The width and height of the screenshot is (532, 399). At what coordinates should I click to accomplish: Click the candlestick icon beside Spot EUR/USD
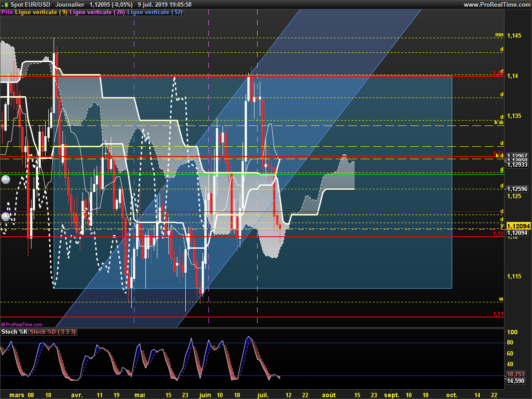(x=5, y=4)
